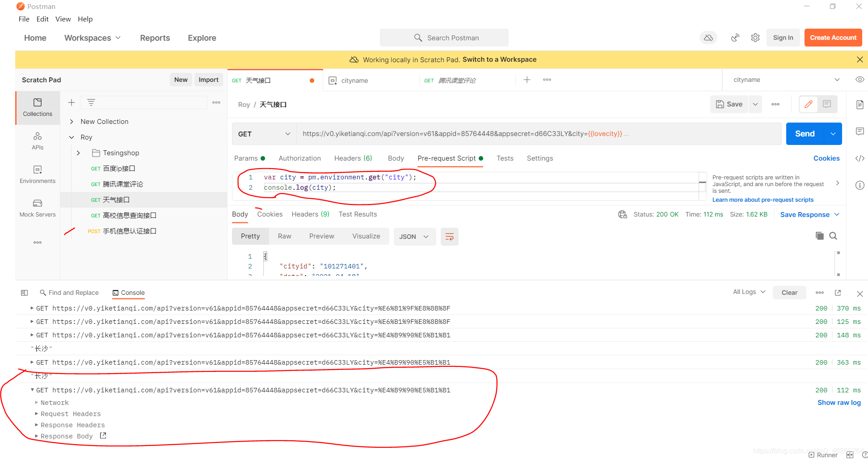Open the Save options dropdown arrow
This screenshot has width=868, height=459.
(755, 104)
